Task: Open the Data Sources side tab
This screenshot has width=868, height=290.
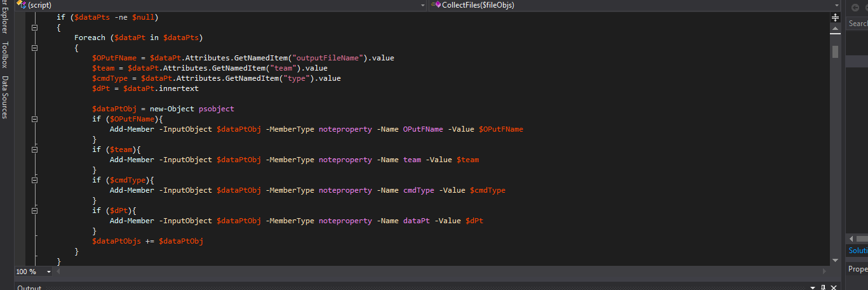Action: coord(4,97)
